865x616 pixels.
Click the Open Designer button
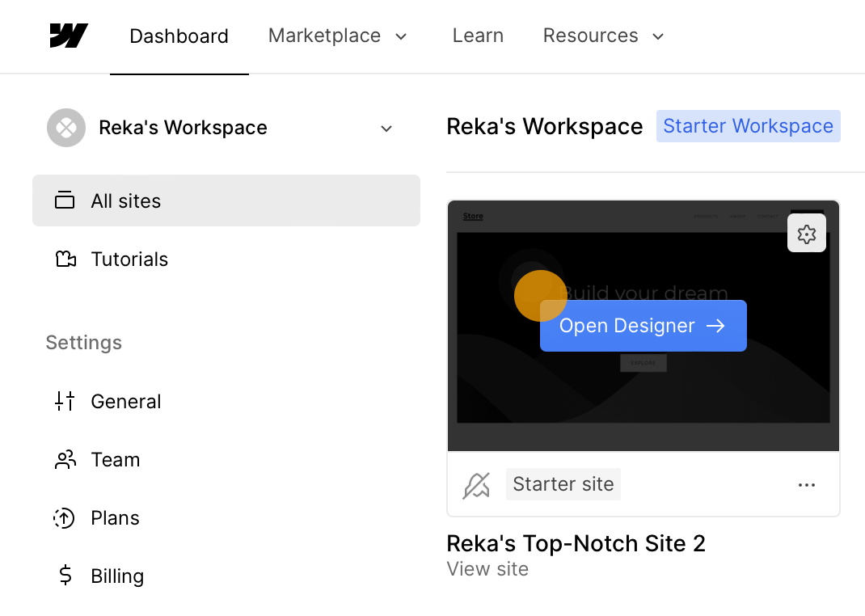pyautogui.click(x=643, y=326)
